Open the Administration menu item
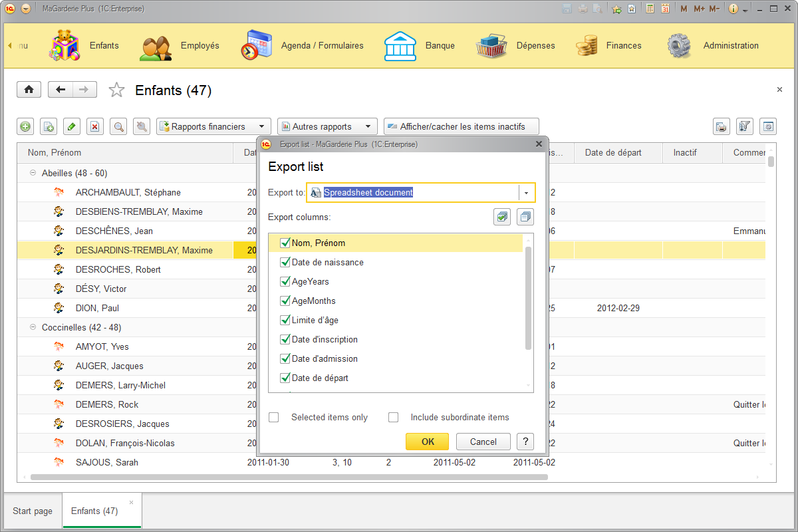Image resolution: width=798 pixels, height=532 pixels. (x=731, y=45)
